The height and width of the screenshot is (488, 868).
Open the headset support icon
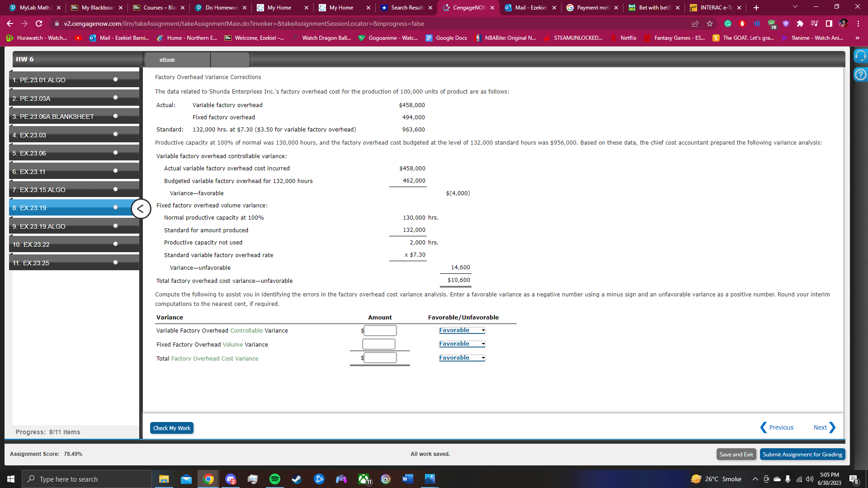860,56
